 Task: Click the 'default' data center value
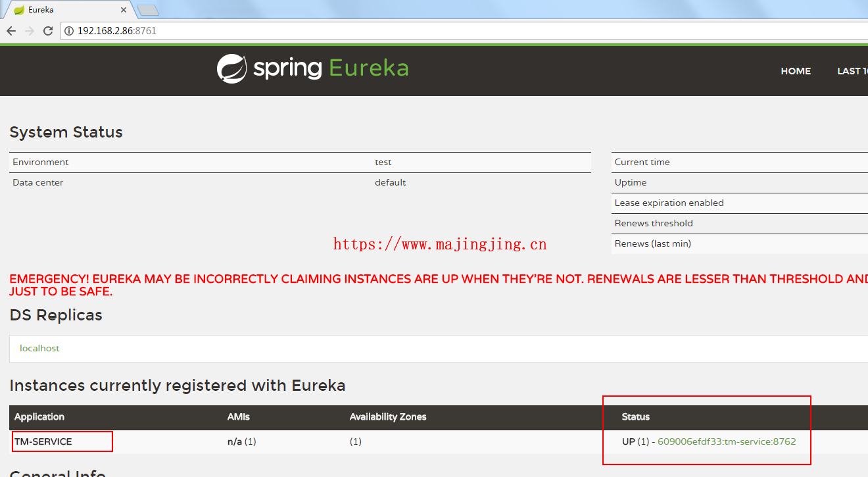point(391,182)
